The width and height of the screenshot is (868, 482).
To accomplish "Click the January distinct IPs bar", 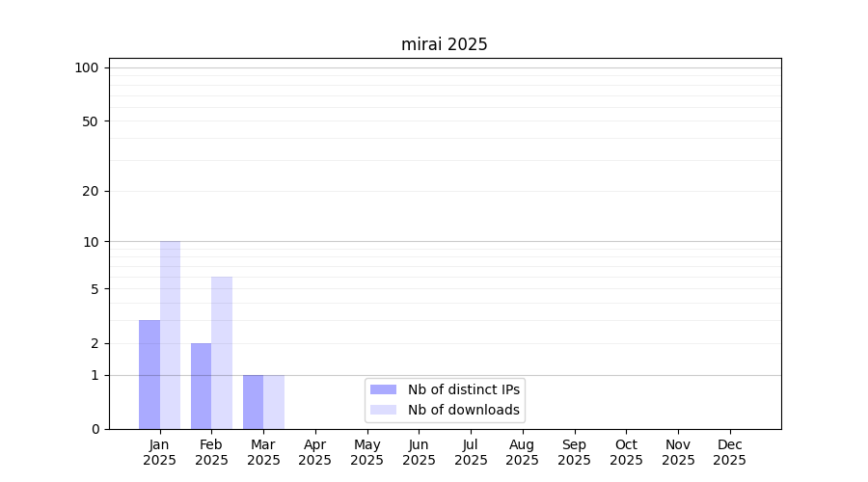I will point(149,374).
